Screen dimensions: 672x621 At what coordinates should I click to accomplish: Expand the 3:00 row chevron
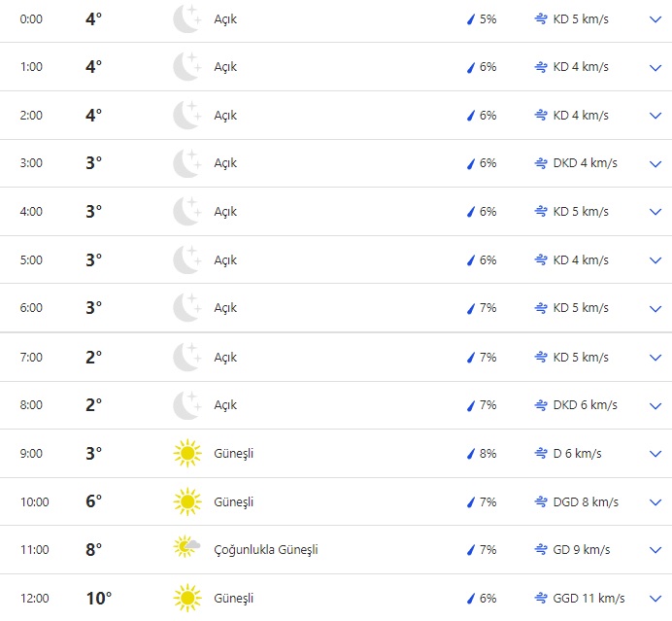[654, 163]
